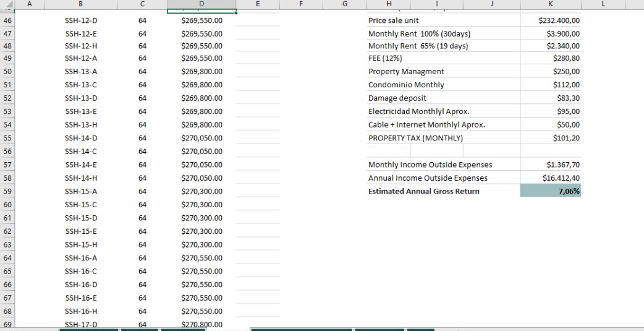Click the Property Managment label cell
Screen dimensions: 644x331
coord(406,72)
